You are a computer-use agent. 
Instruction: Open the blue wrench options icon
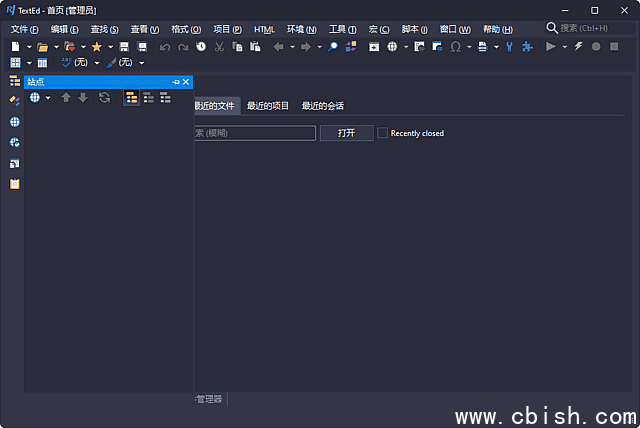click(x=509, y=47)
